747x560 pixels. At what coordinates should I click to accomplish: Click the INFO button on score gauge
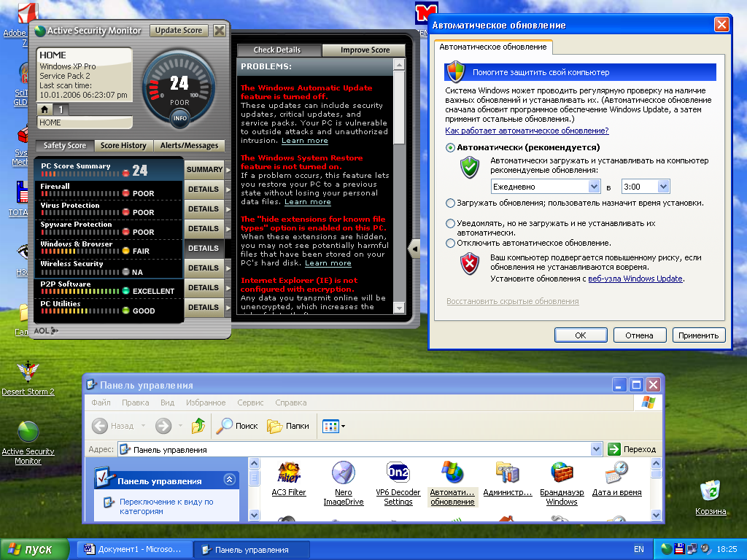[x=179, y=118]
